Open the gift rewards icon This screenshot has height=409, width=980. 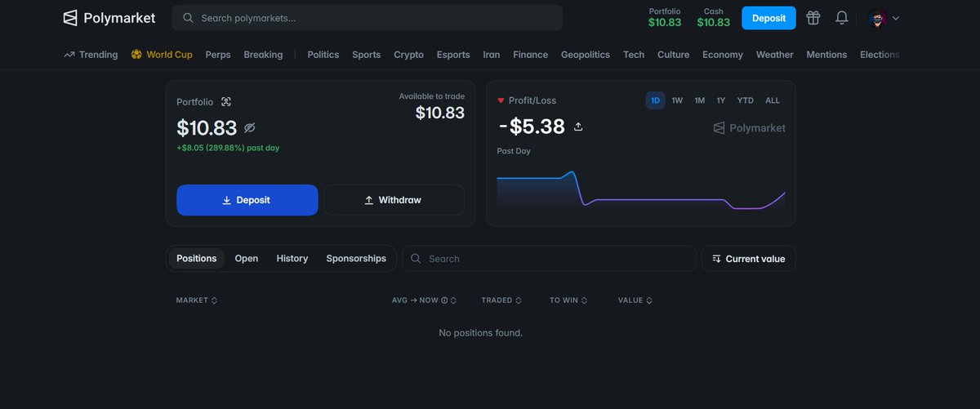click(813, 18)
